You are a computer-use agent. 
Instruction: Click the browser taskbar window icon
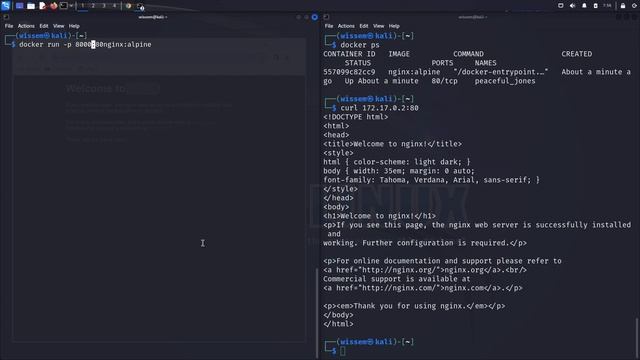click(x=129, y=6)
